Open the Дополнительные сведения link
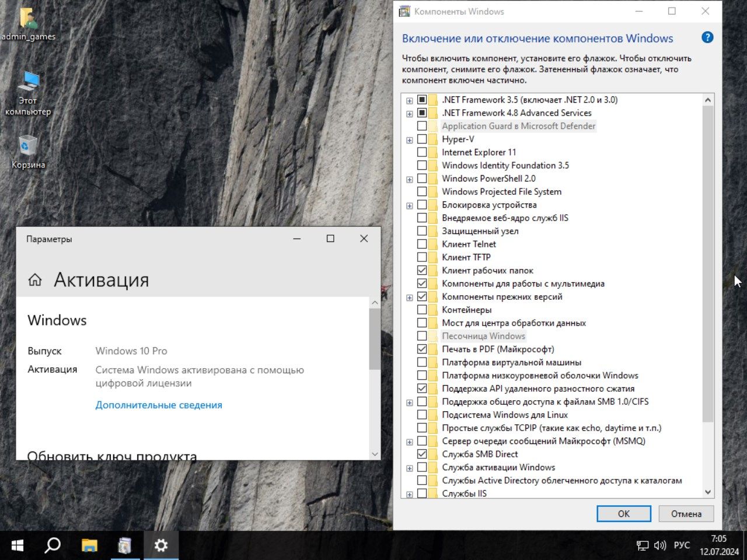Screen dimensions: 747x560 [158, 404]
